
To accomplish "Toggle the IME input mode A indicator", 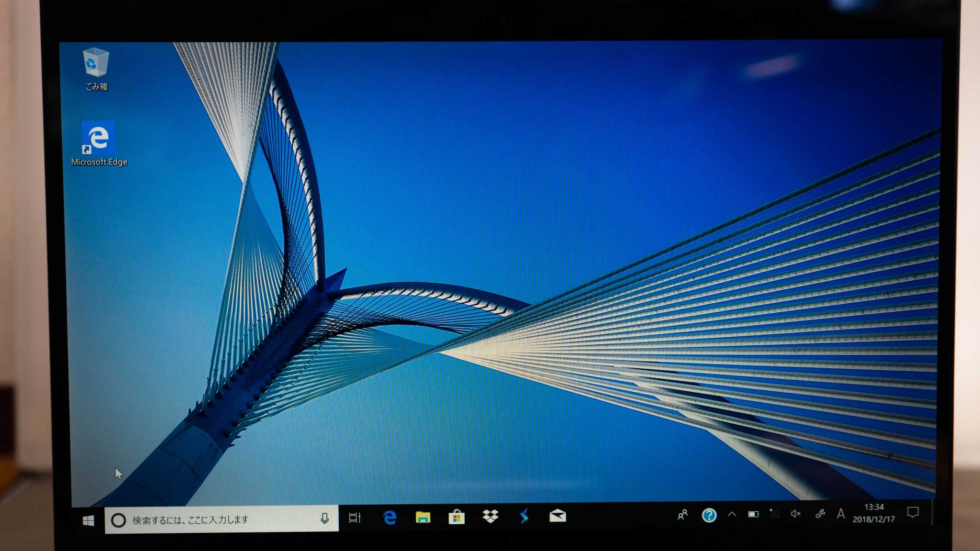I will point(840,514).
